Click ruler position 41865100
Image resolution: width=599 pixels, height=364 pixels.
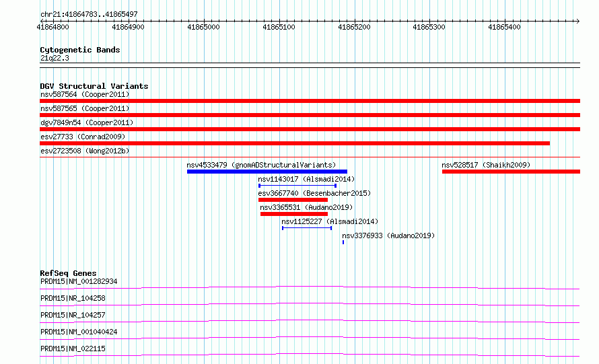[x=279, y=27]
